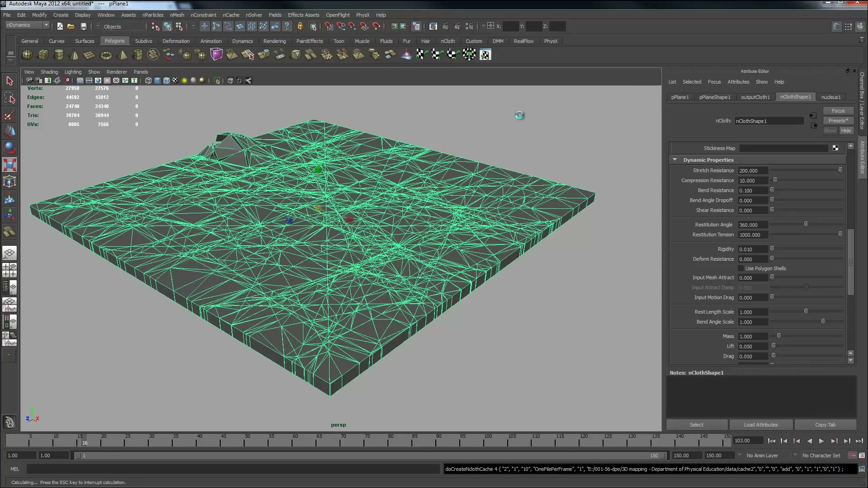The width and height of the screenshot is (868, 488).
Task: Click the viewport select camera icon
Action: pyautogui.click(x=29, y=80)
